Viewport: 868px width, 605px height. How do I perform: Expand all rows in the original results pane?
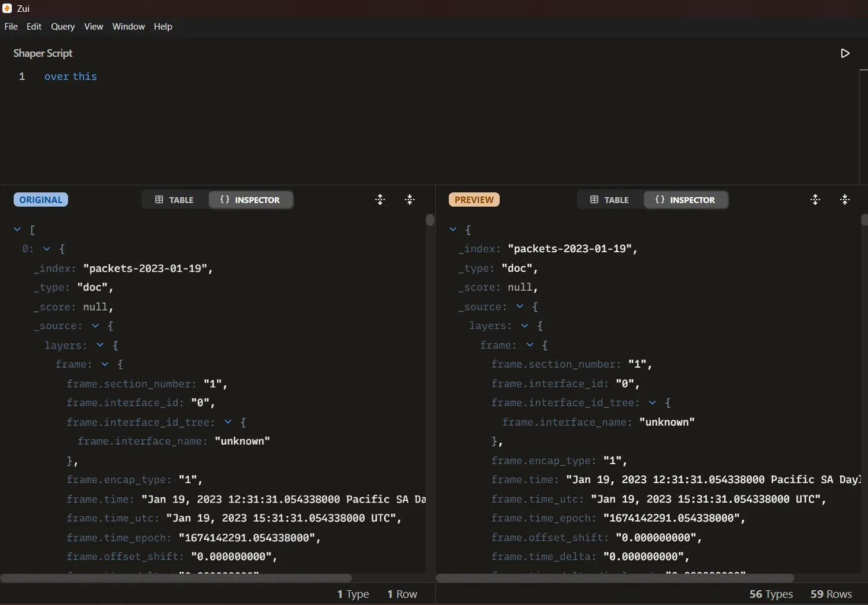point(380,199)
